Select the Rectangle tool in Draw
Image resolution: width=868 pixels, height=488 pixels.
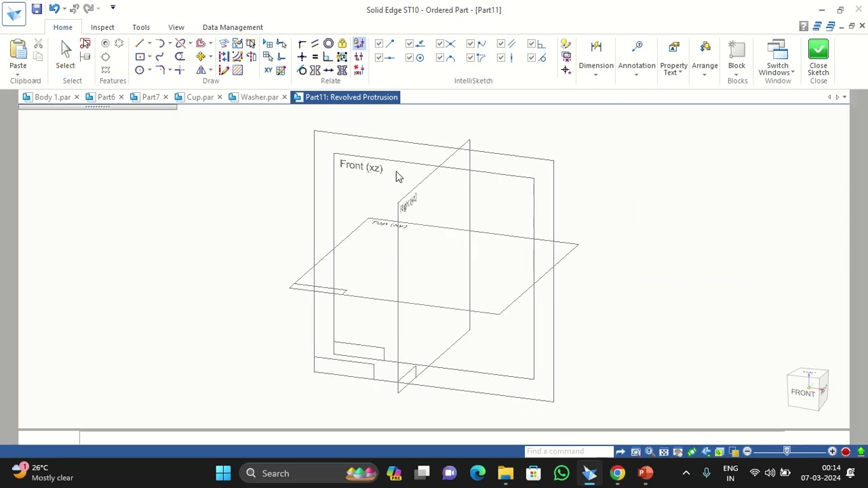(x=140, y=57)
